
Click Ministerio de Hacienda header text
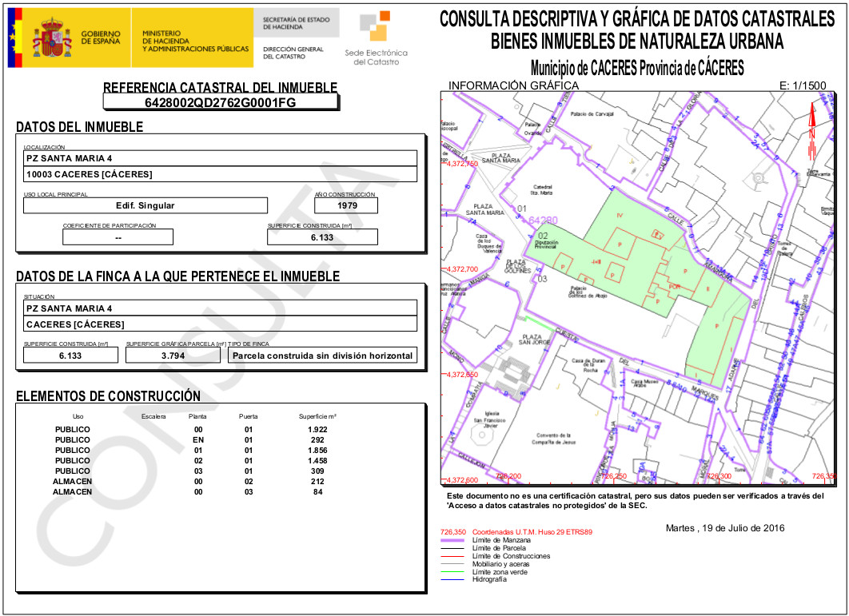pos(195,41)
